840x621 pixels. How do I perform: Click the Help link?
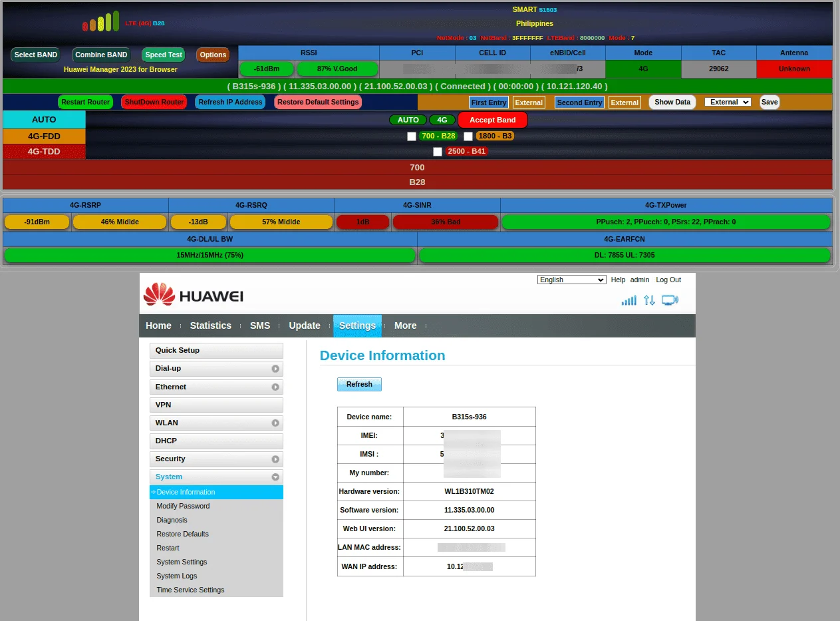(619, 280)
